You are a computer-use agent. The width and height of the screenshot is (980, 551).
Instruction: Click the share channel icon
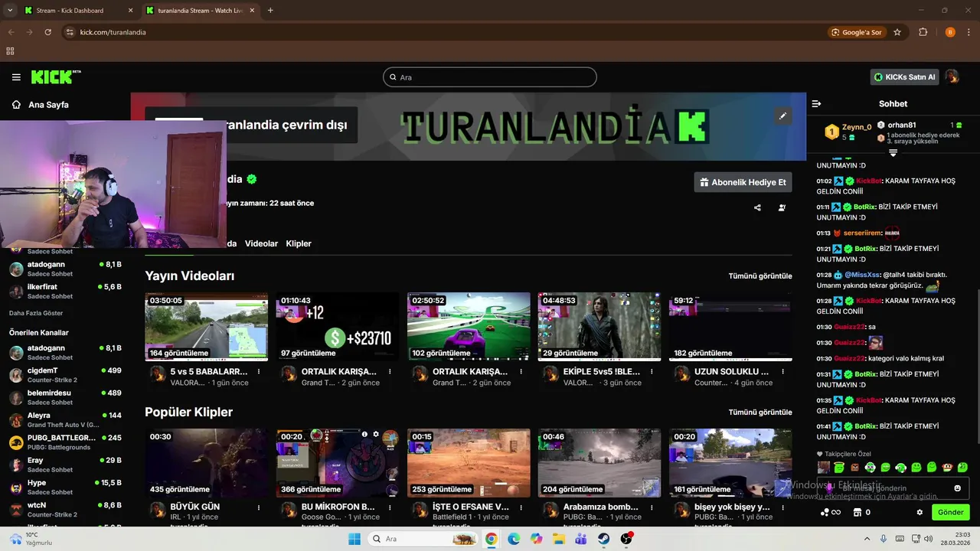[757, 207]
